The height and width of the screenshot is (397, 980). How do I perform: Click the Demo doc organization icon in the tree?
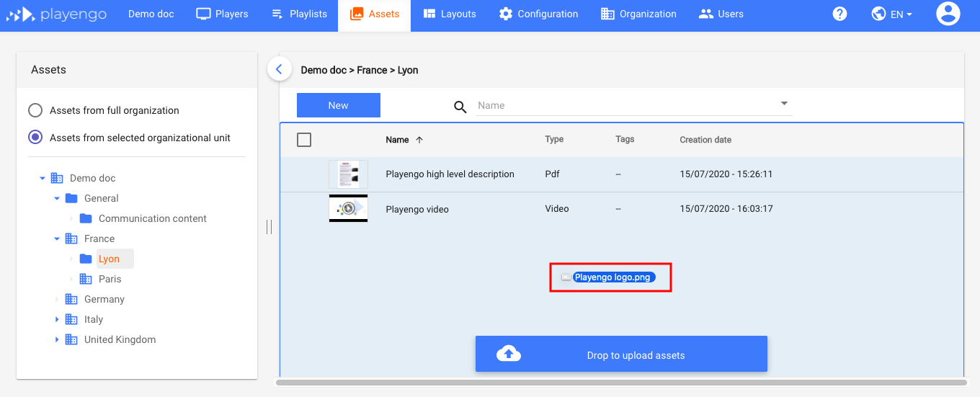point(57,178)
